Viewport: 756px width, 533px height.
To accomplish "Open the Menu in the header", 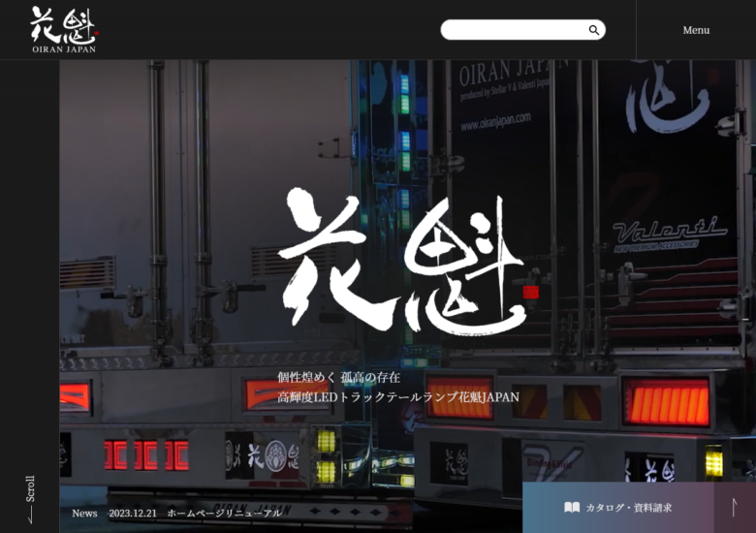I will (x=696, y=30).
